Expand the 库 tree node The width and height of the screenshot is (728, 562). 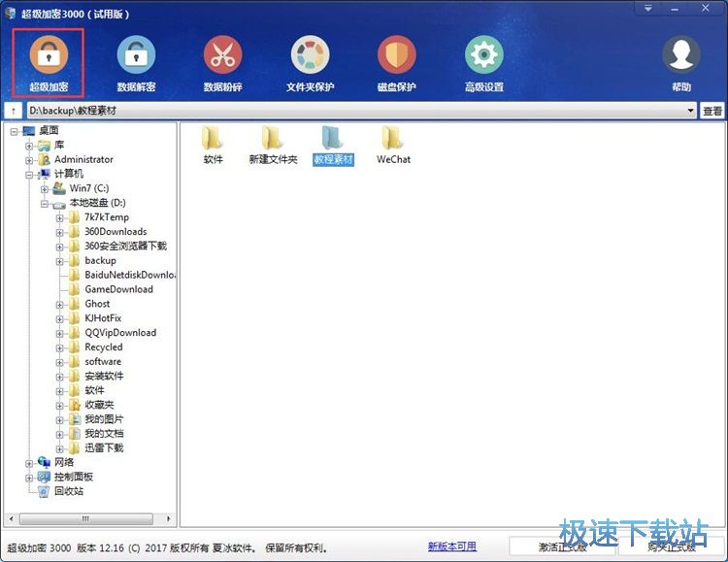click(x=29, y=146)
